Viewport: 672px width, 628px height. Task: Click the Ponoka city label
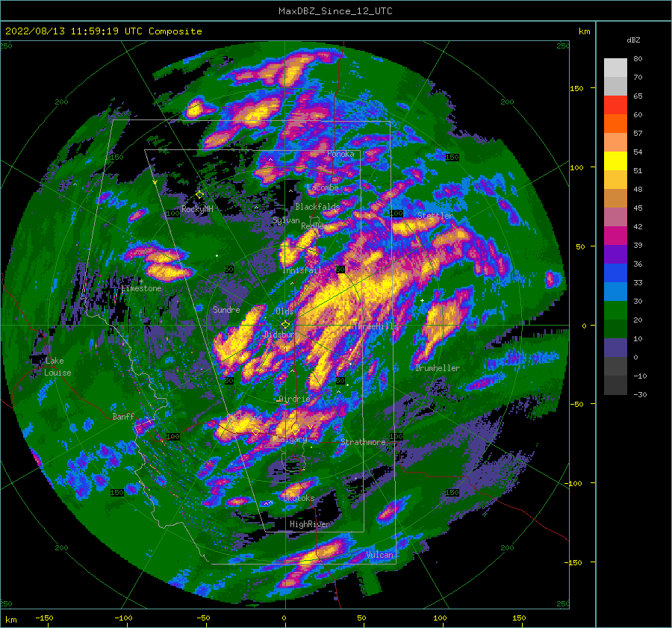[x=340, y=154]
